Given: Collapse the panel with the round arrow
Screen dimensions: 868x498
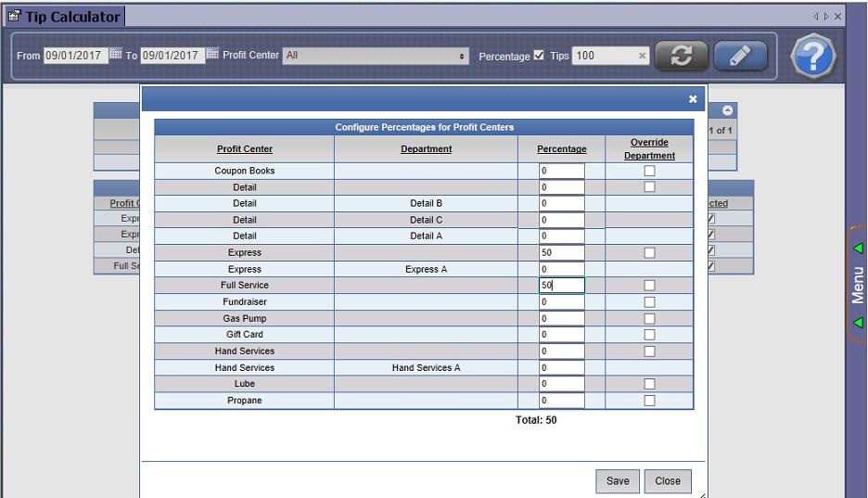Looking at the screenshot, I should pyautogui.click(x=728, y=109).
